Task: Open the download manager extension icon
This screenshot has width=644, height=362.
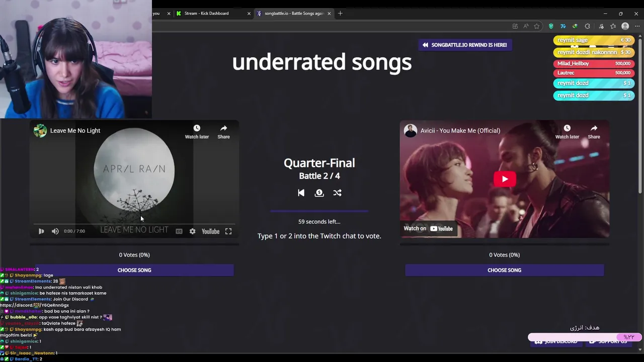Action: point(575,26)
